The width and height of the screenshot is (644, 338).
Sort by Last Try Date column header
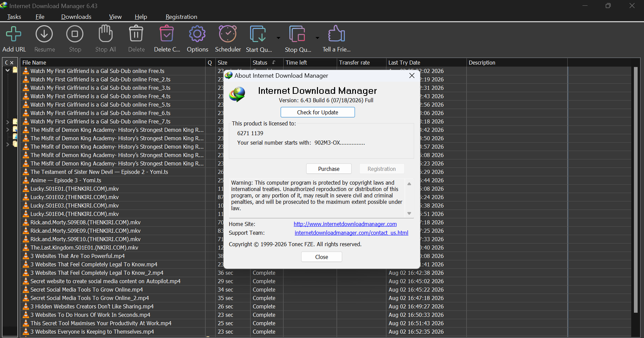click(426, 63)
